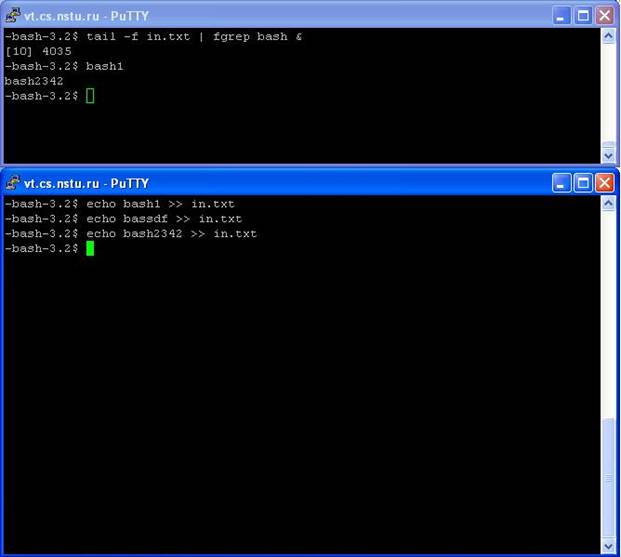Click scroll-up arrow in top PuTTY window

[x=608, y=36]
